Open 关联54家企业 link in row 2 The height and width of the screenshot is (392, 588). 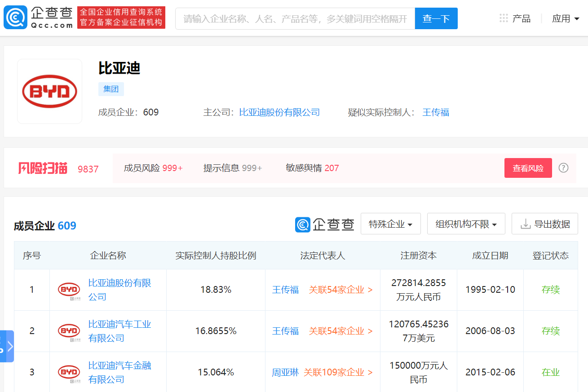coord(340,331)
